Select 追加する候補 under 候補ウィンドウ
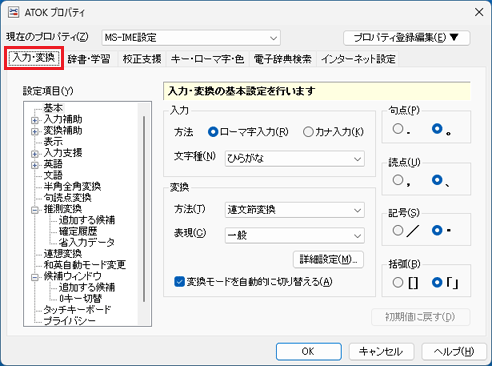This screenshot has width=492, height=366. pyautogui.click(x=87, y=287)
